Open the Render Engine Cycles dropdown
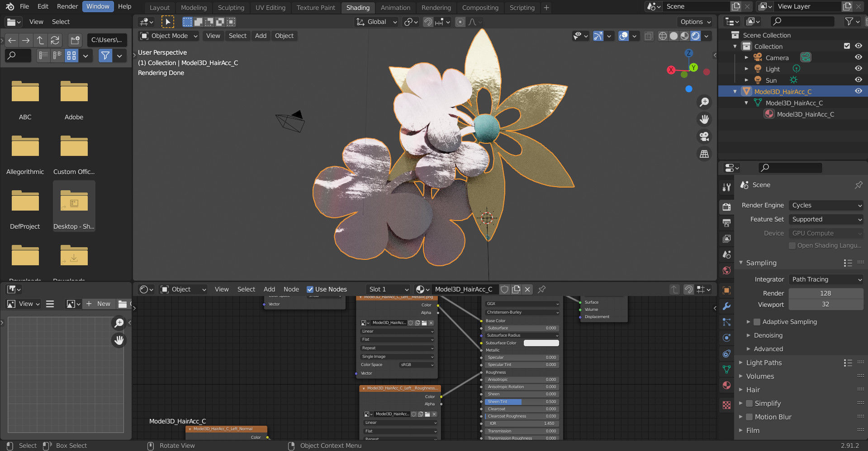The width and height of the screenshot is (868, 451). tap(826, 205)
